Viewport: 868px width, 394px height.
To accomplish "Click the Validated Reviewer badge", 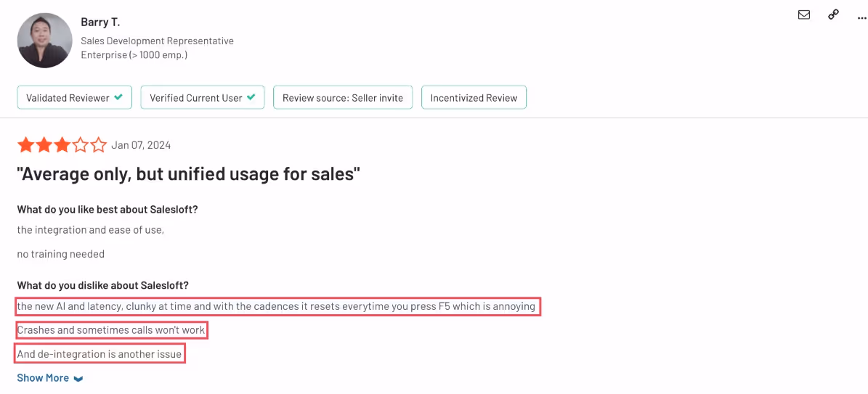I will pyautogui.click(x=75, y=97).
